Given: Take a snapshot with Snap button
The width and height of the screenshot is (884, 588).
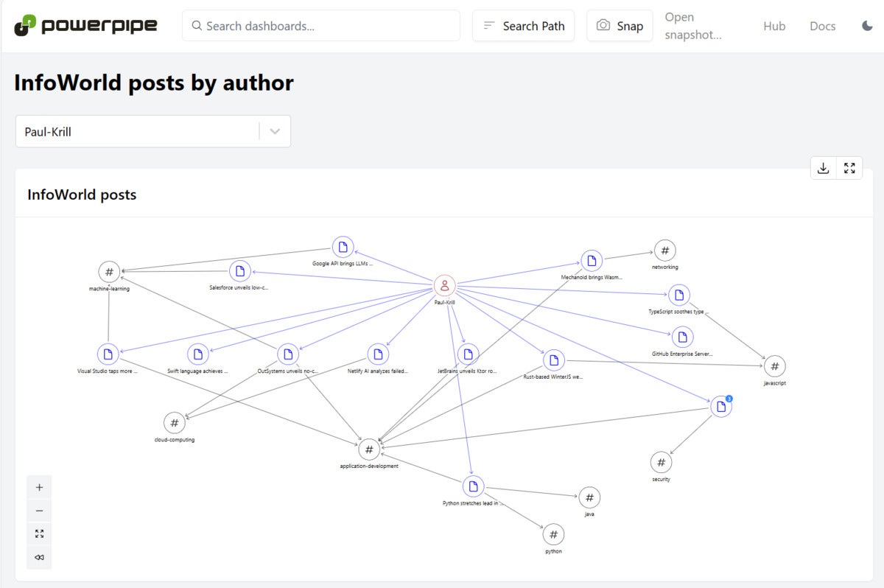Looking at the screenshot, I should pos(620,26).
